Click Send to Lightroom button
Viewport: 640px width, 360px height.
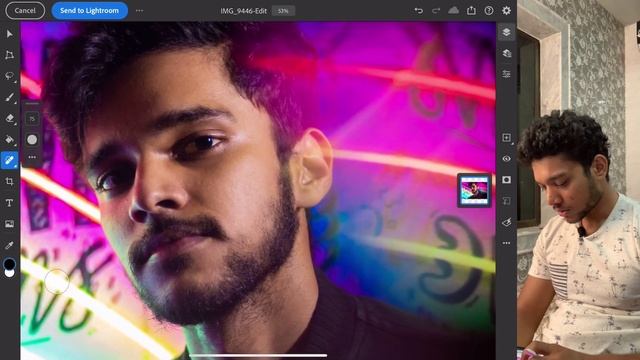pyautogui.click(x=89, y=11)
